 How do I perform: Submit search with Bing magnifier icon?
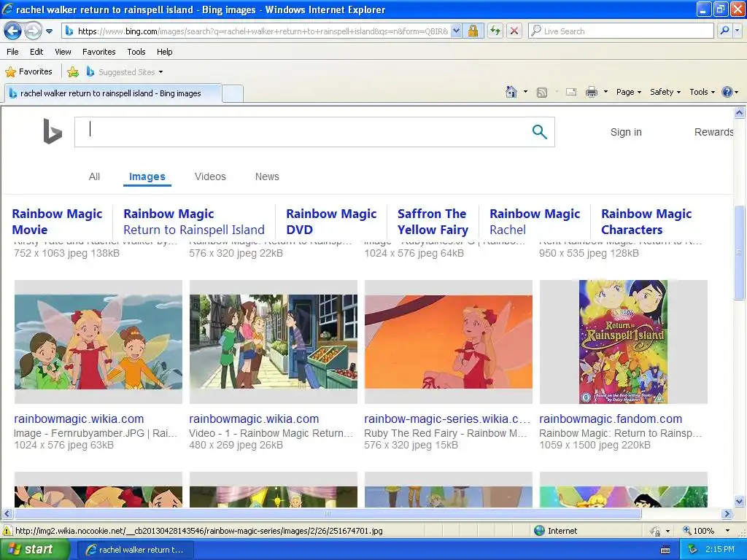click(539, 132)
